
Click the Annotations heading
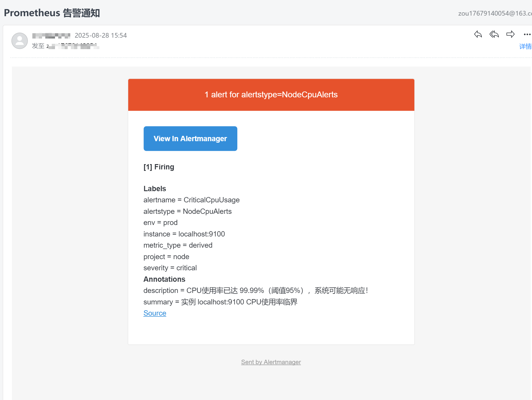click(x=164, y=279)
